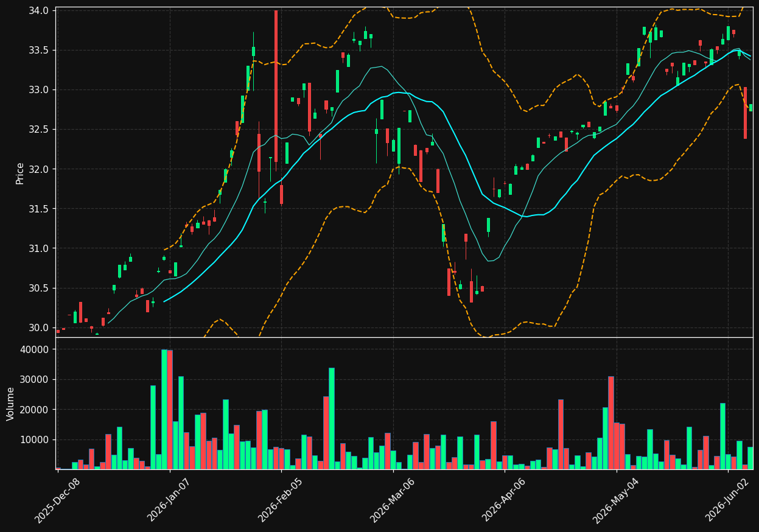
Task: Pick the 2025-Dec-08 date label
Action: (x=58, y=500)
